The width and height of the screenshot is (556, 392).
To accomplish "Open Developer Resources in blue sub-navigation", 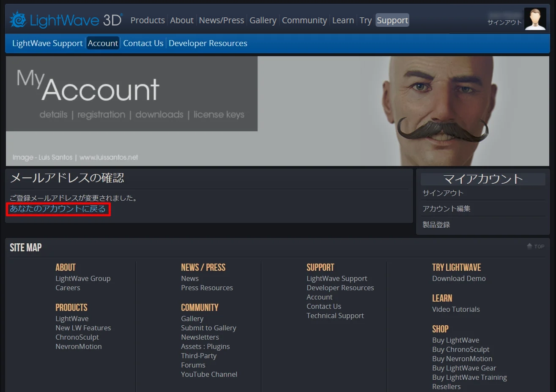I will pos(208,43).
